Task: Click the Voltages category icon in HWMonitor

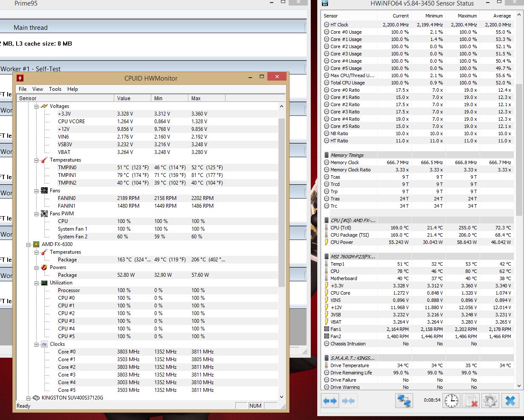Action: [44, 106]
